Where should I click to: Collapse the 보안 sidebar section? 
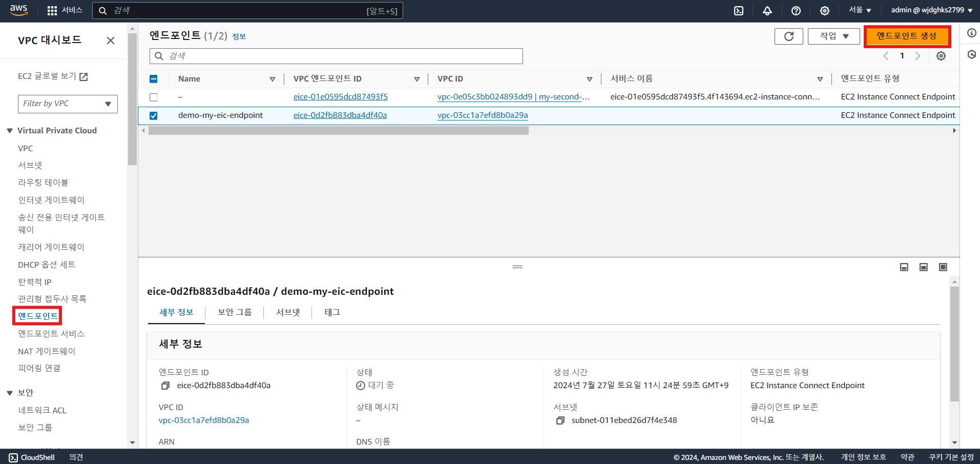10,393
